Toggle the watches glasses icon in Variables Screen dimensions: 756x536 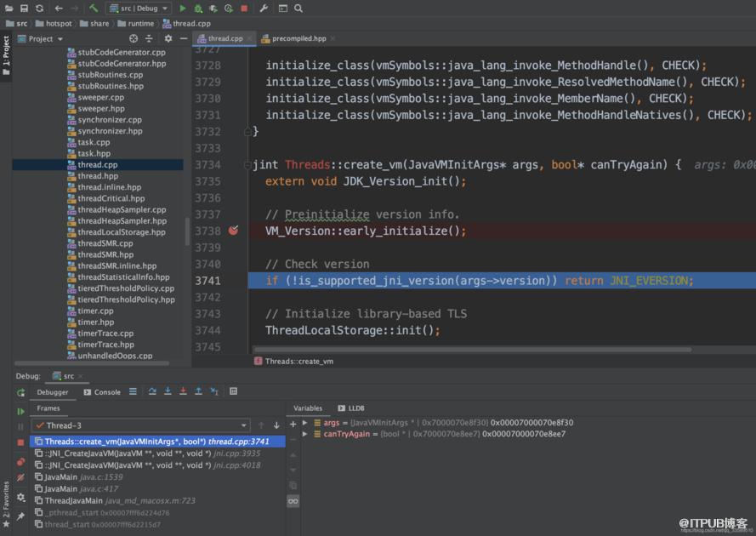pos(293,502)
